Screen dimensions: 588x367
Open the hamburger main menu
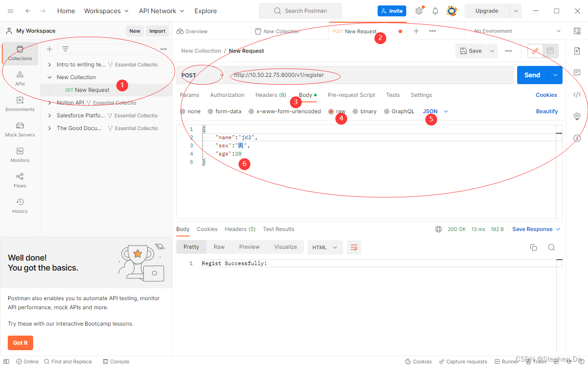pyautogui.click(x=11, y=11)
